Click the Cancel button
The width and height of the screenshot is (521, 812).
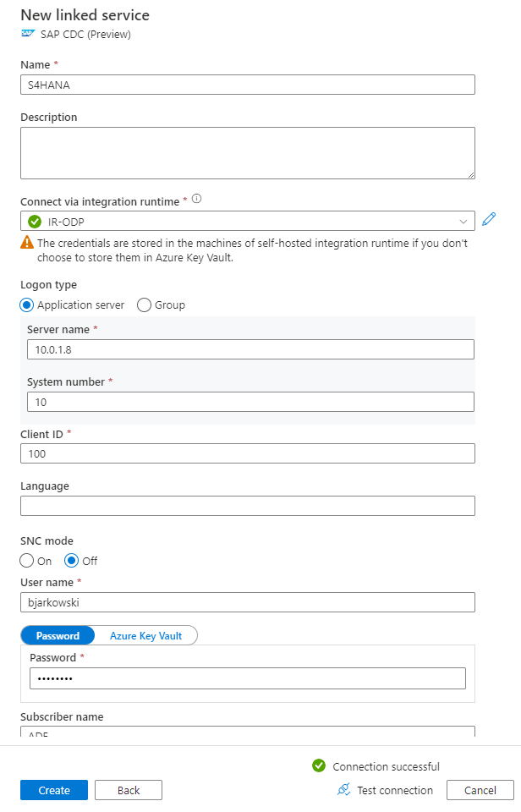(480, 790)
